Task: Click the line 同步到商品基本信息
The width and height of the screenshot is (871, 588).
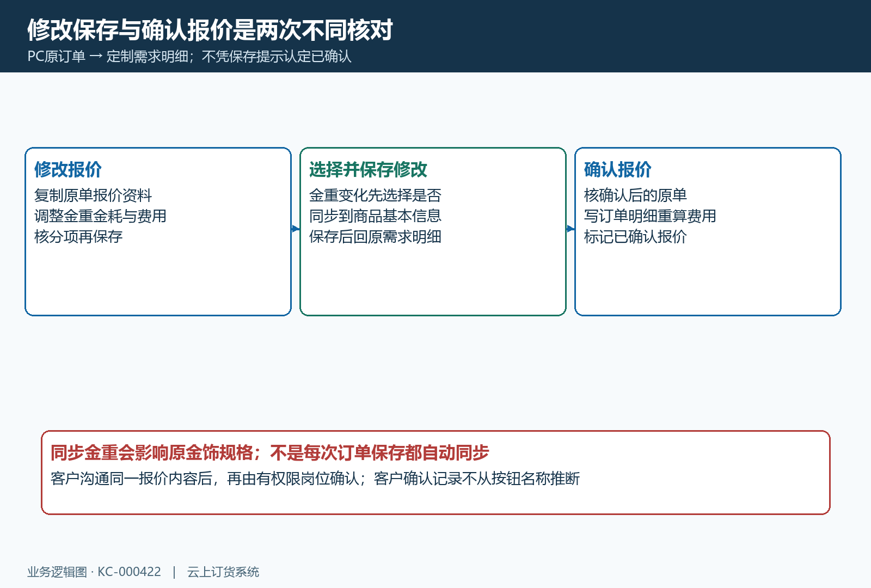Action: pos(375,216)
